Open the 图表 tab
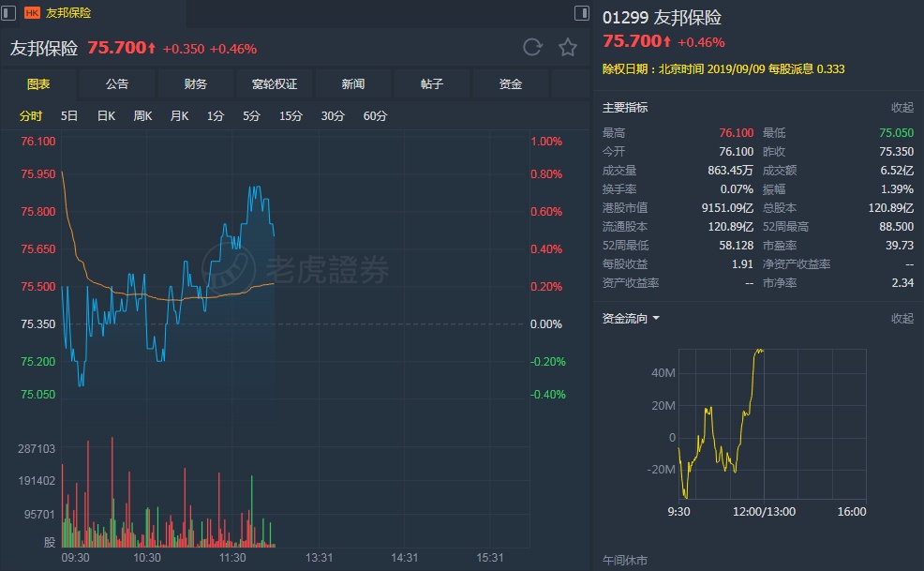The image size is (924, 571). (38, 84)
